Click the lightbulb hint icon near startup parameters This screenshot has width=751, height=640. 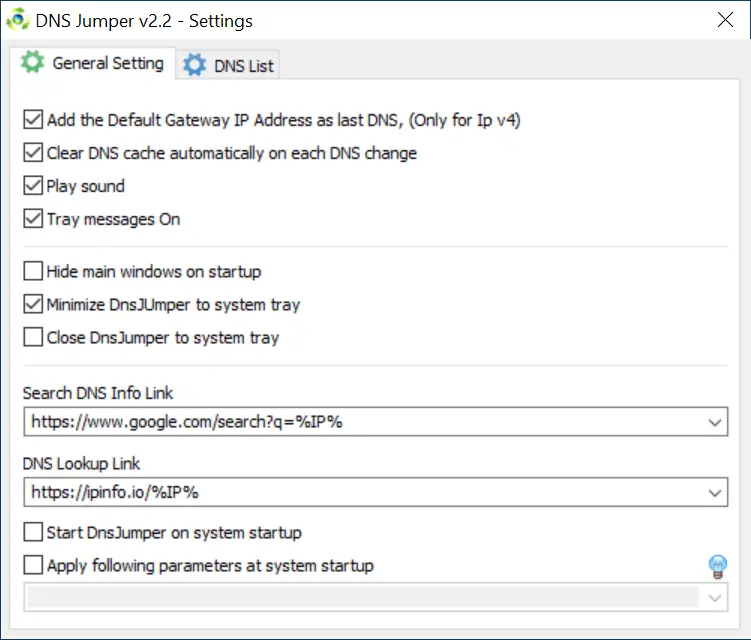point(717,566)
